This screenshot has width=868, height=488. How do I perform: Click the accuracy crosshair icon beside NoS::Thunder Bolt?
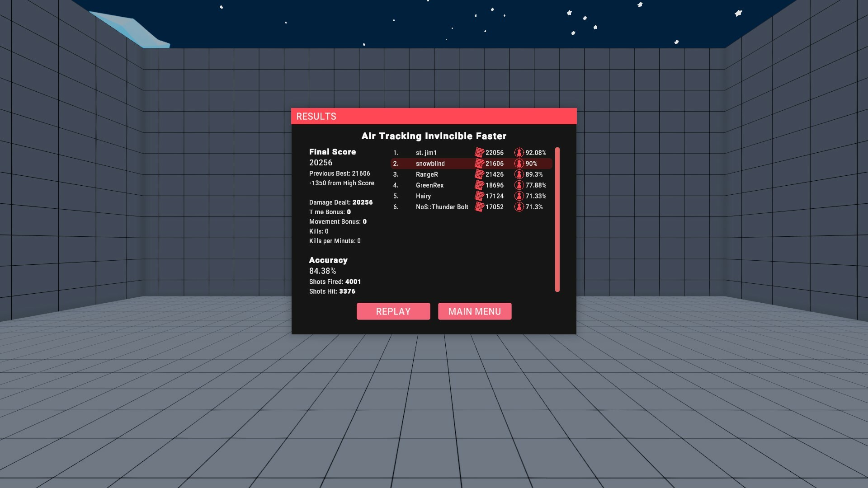(519, 207)
